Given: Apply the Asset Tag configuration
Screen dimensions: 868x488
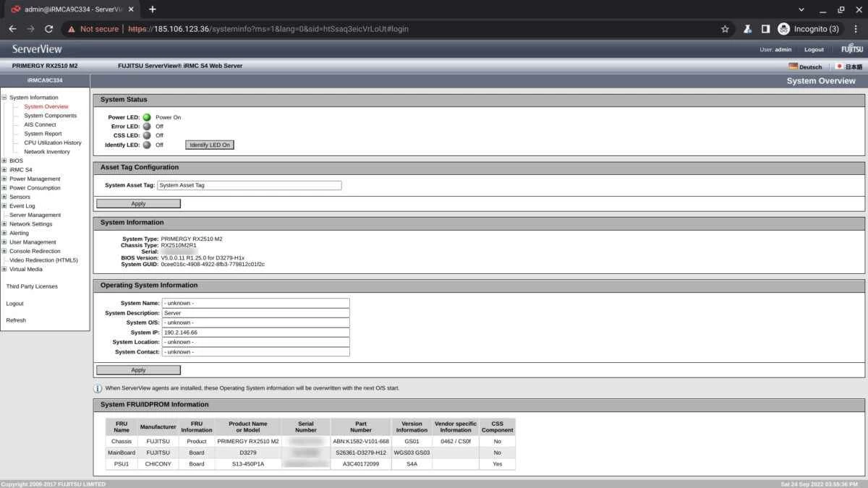Looking at the screenshot, I should pyautogui.click(x=138, y=204).
